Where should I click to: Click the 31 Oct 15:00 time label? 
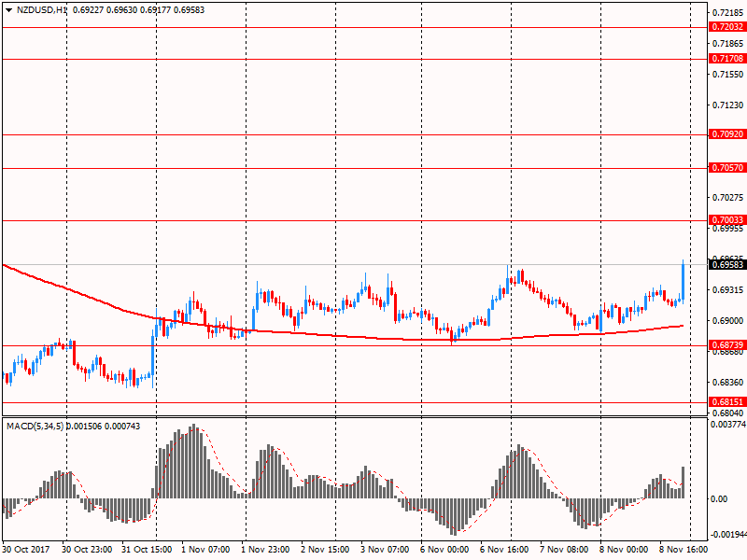coord(147,550)
